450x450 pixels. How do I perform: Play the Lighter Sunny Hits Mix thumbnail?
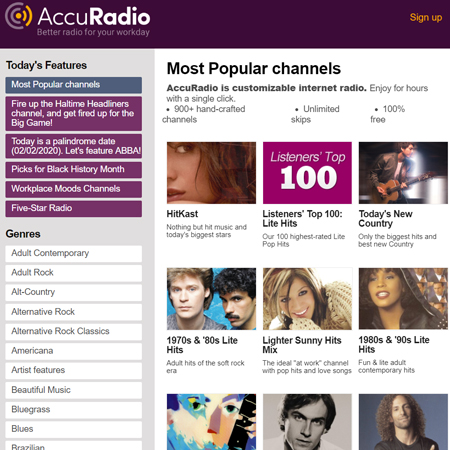(307, 299)
